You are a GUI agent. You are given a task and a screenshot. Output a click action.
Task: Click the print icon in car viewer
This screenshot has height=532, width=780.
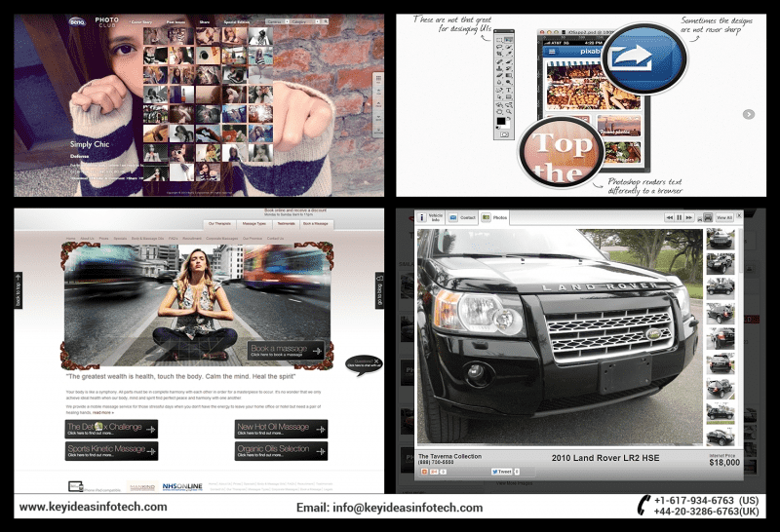pos(708,218)
